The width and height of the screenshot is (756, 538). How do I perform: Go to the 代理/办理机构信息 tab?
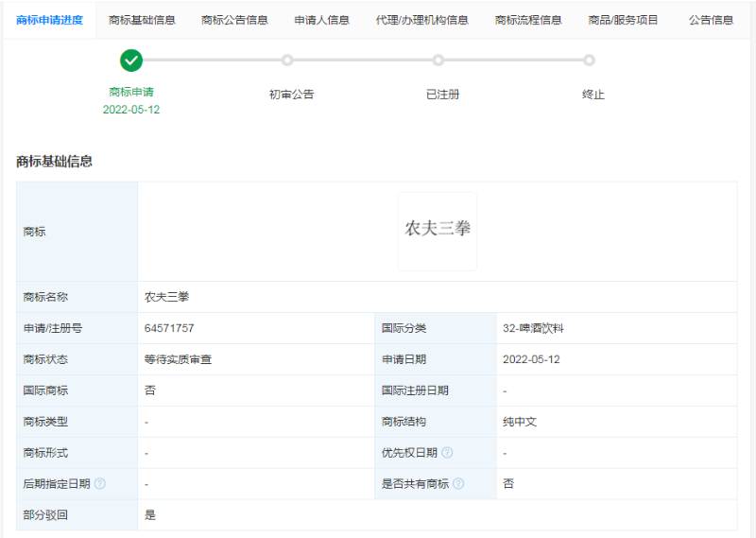pos(421,20)
